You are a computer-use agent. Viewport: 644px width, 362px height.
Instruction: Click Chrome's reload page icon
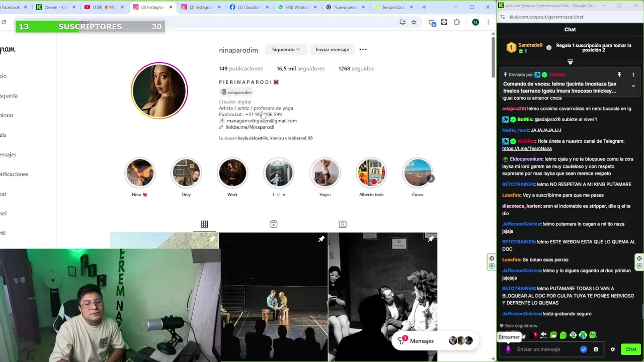pos(4,22)
